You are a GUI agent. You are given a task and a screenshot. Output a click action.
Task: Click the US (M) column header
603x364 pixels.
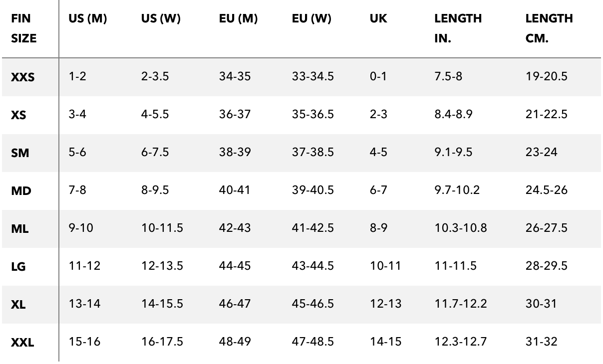(x=88, y=19)
